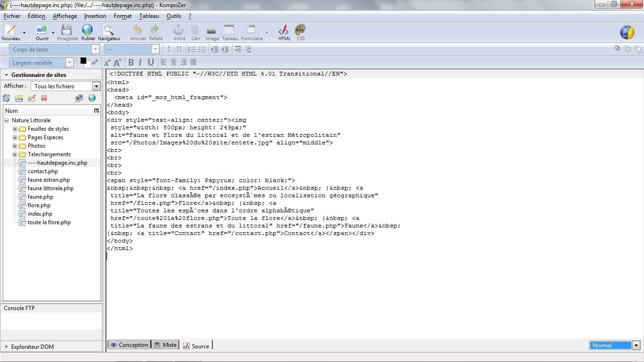Screen dimensions: 644x362
Task: Insert a picture with the Image icon
Action: point(211,30)
